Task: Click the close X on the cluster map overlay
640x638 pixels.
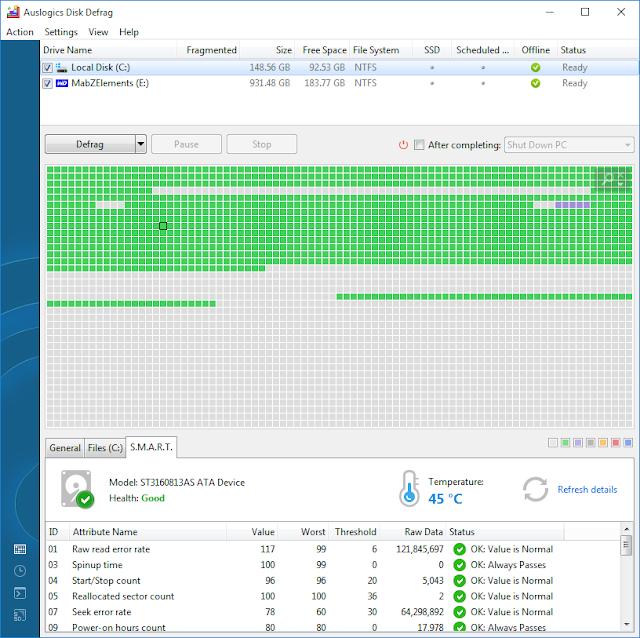Action: coord(621,175)
